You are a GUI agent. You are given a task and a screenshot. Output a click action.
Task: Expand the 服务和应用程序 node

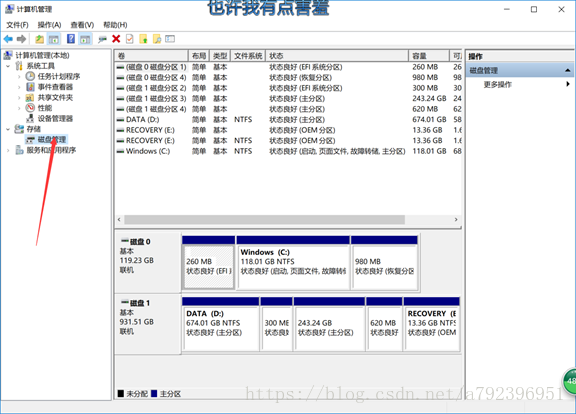(8, 150)
